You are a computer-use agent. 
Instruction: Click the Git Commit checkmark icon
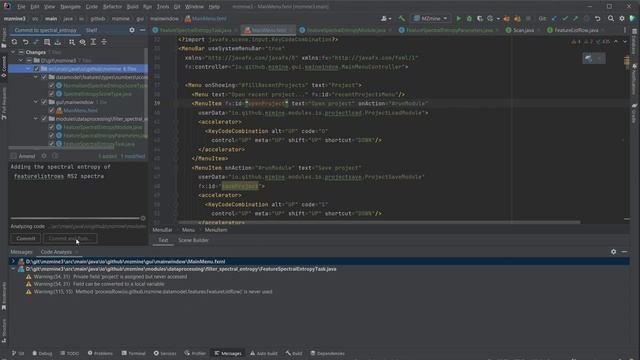[x=565, y=18]
